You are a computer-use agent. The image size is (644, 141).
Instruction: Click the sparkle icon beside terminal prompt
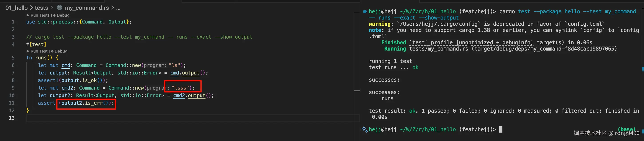pos(365,129)
